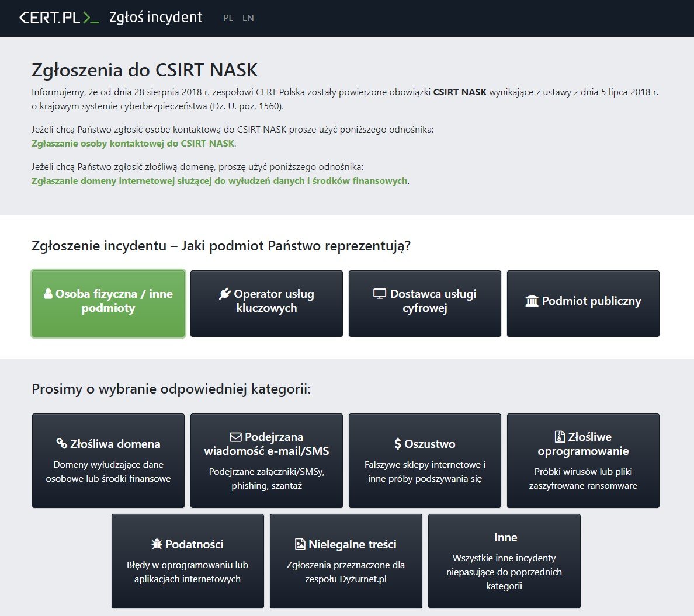This screenshot has width=694, height=616.
Task: Open the Zgłaszanie domeny internetowej link
Action: (220, 180)
